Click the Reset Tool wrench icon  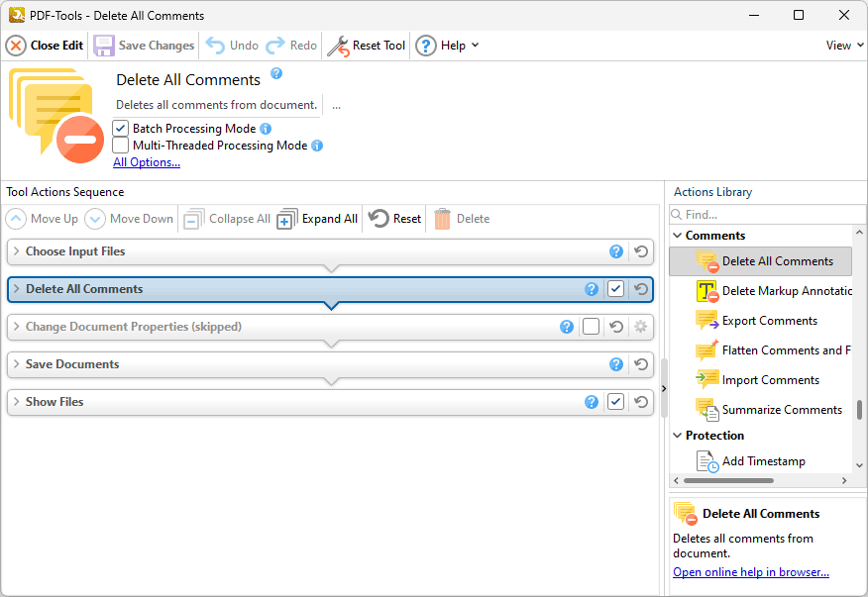(338, 46)
